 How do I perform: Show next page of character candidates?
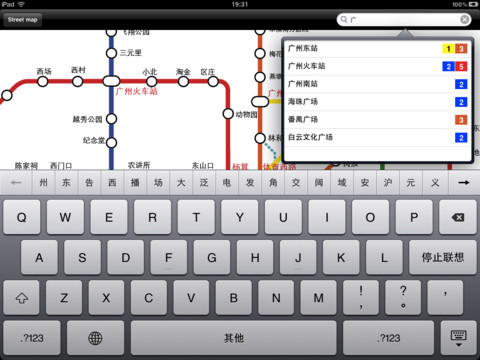464,182
